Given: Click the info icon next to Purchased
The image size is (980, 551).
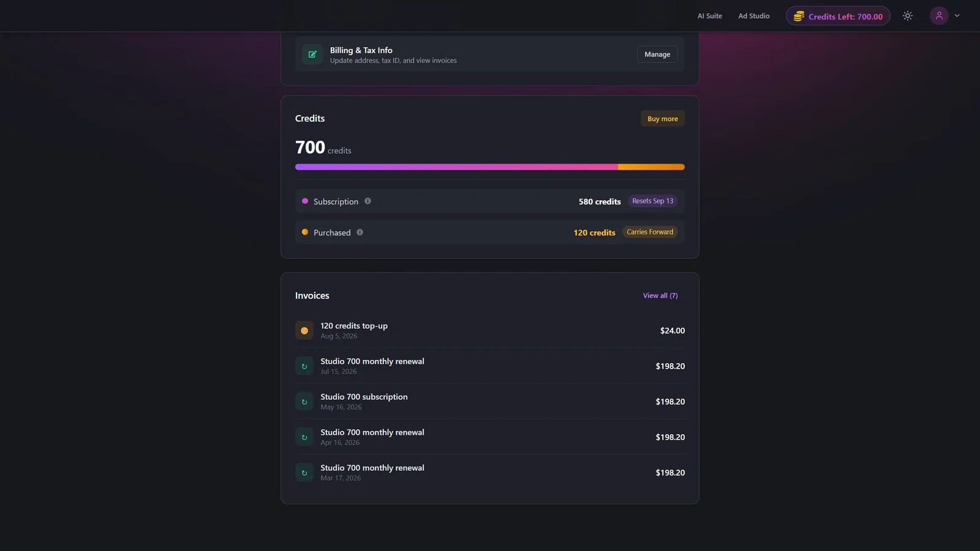Looking at the screenshot, I should [x=360, y=232].
